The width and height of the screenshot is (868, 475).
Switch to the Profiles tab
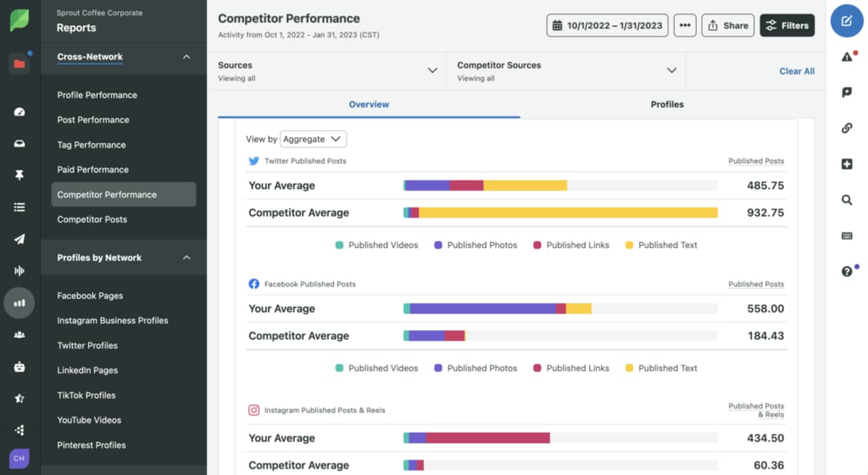tap(667, 104)
